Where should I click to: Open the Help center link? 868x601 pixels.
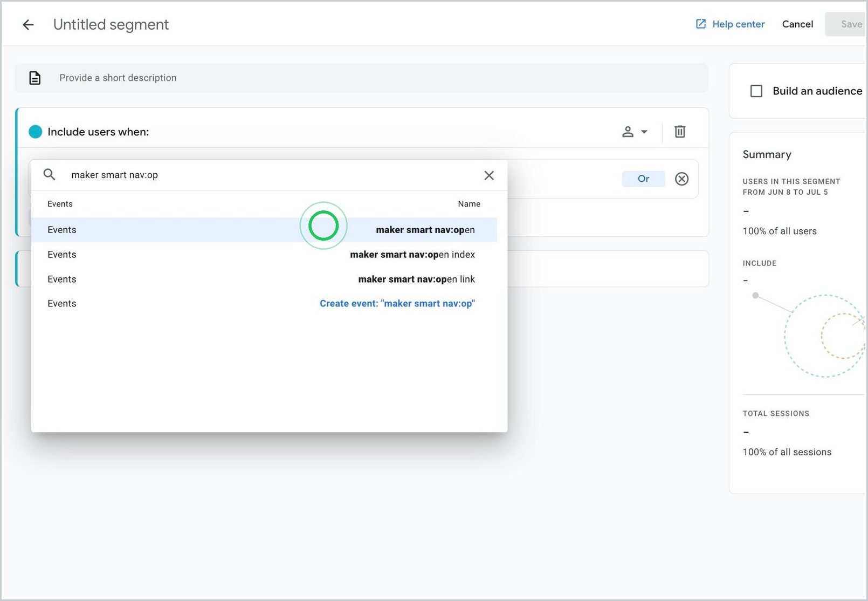point(730,24)
